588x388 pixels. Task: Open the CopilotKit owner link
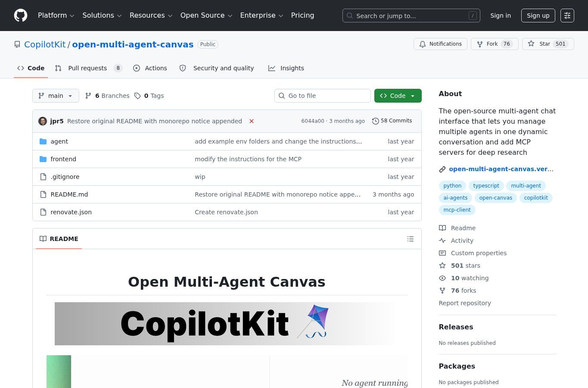[x=45, y=44]
